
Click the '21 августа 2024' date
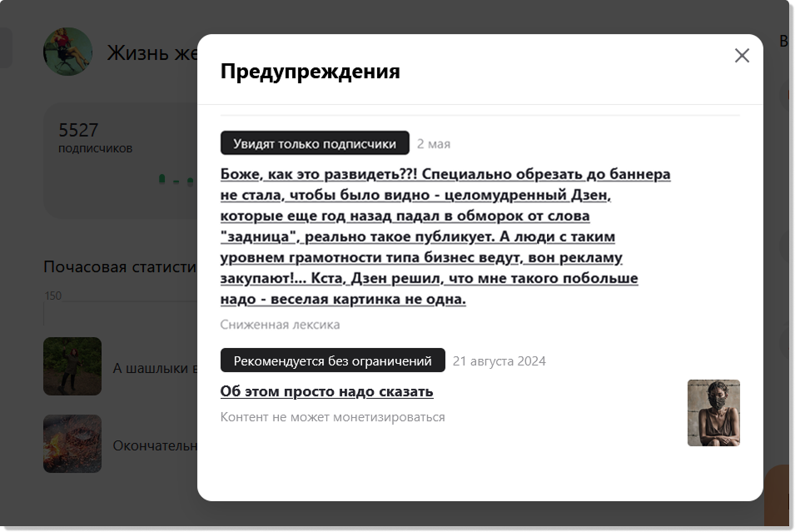499,361
